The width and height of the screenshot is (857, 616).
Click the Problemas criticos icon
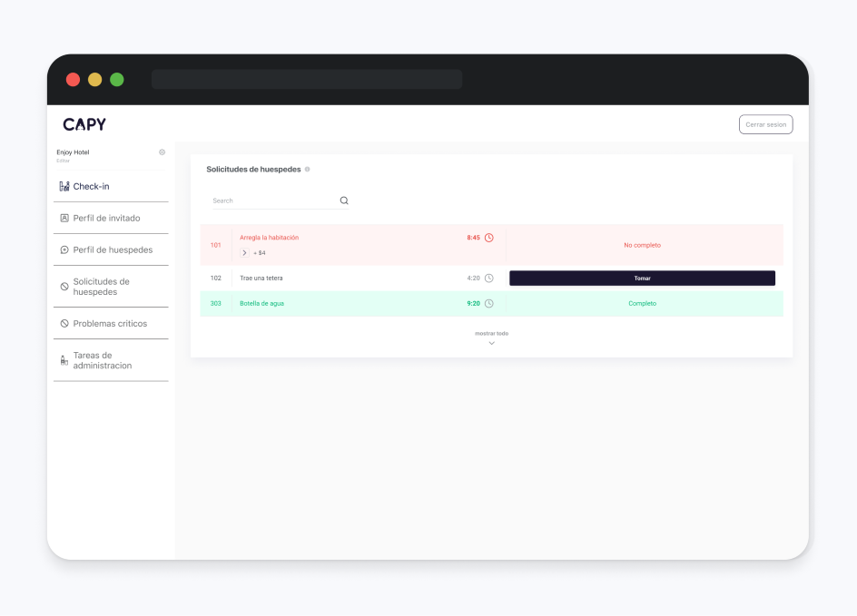tap(64, 323)
